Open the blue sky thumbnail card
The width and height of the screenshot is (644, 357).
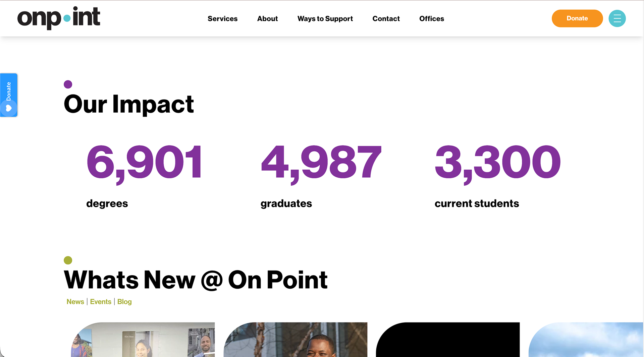(586, 340)
